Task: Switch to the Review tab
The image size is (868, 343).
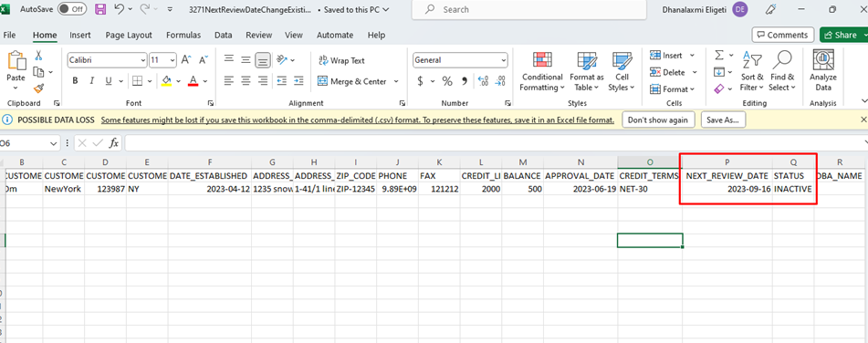Action: 259,35
